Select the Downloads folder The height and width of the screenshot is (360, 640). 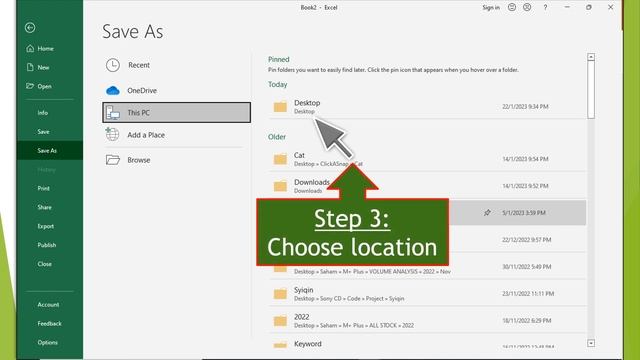tap(427, 186)
